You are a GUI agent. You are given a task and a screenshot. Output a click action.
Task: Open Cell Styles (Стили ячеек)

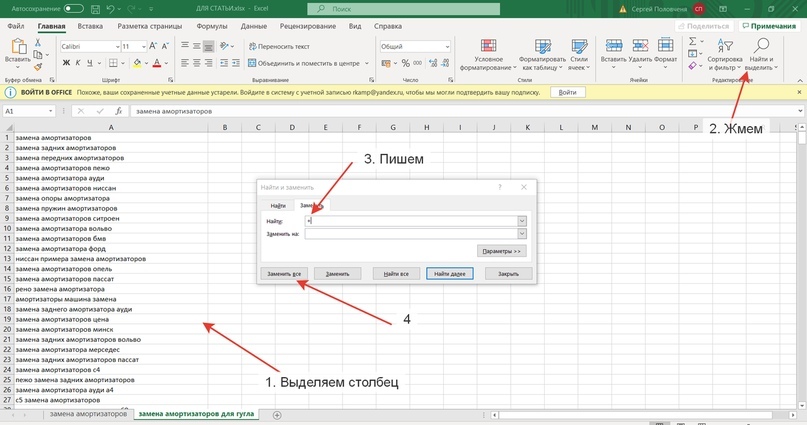click(579, 54)
